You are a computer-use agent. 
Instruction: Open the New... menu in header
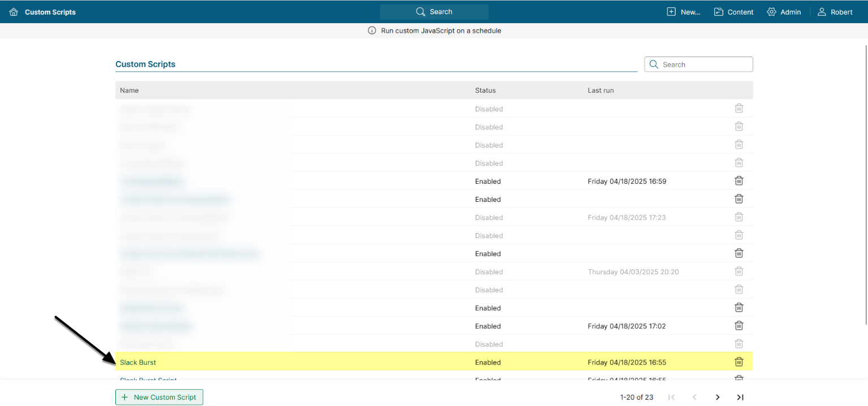tap(684, 12)
